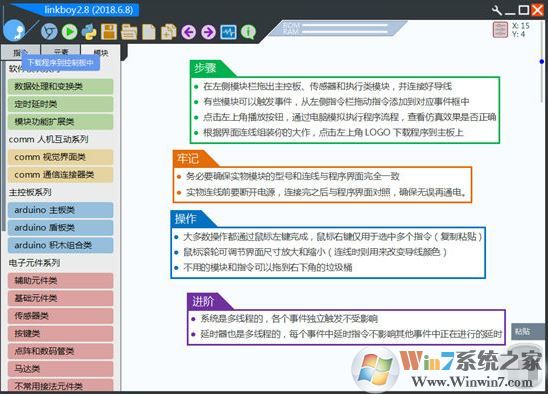
Task: Open arduino 积木组合类 category
Action: point(60,245)
